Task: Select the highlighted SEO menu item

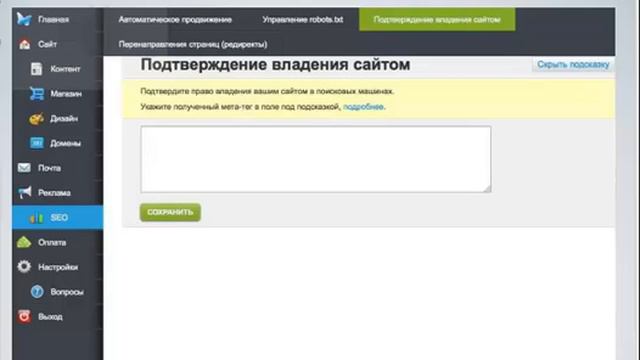Action: coord(58,217)
